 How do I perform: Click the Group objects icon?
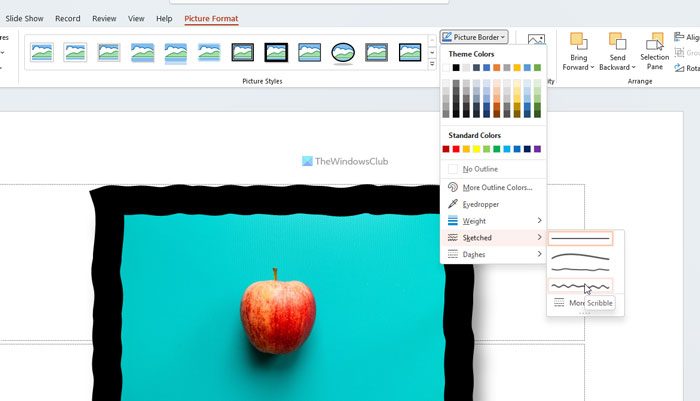679,52
